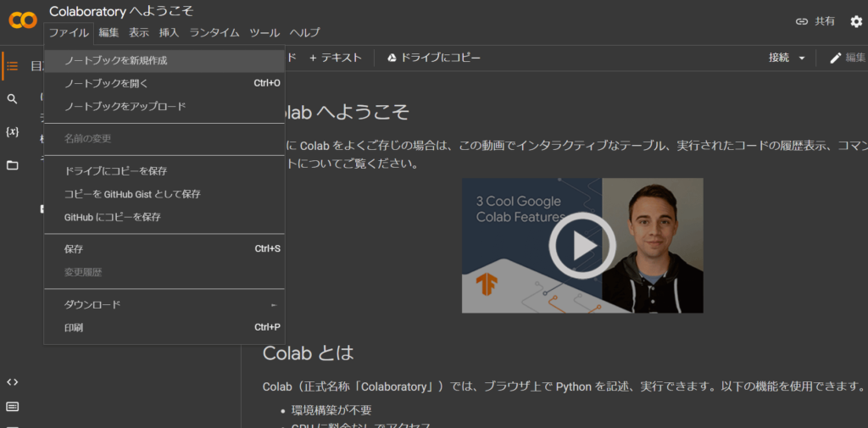Select 保存 menu item
This screenshot has height=428, width=868.
[x=164, y=249]
